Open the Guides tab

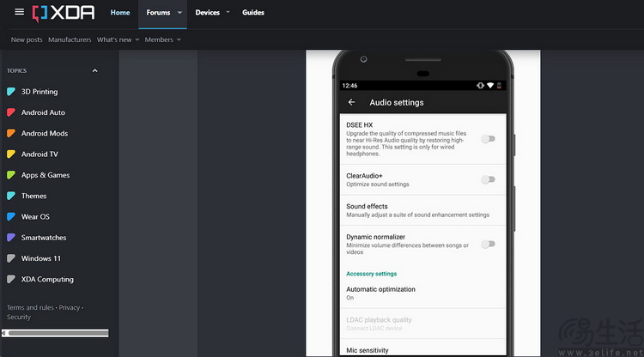point(253,13)
